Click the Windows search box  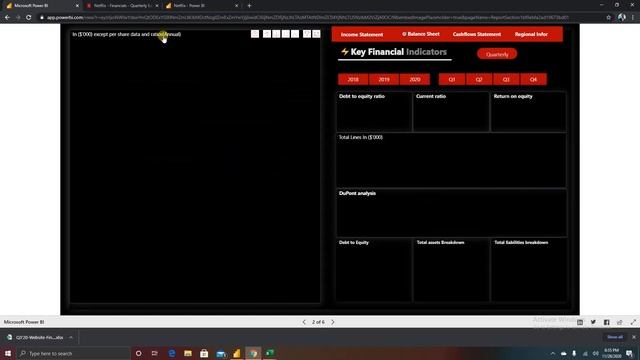click(73, 353)
